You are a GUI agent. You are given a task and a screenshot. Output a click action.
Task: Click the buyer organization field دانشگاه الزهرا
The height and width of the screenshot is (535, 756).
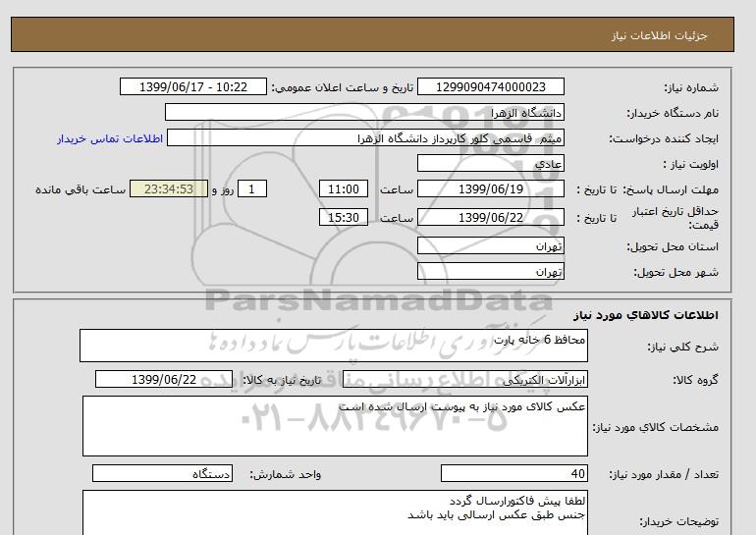pyautogui.click(x=364, y=112)
